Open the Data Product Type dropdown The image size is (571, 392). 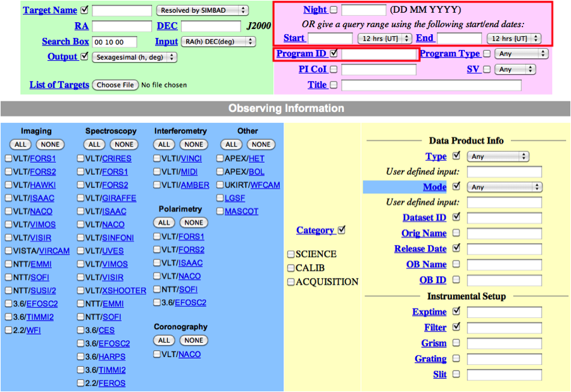tap(498, 156)
